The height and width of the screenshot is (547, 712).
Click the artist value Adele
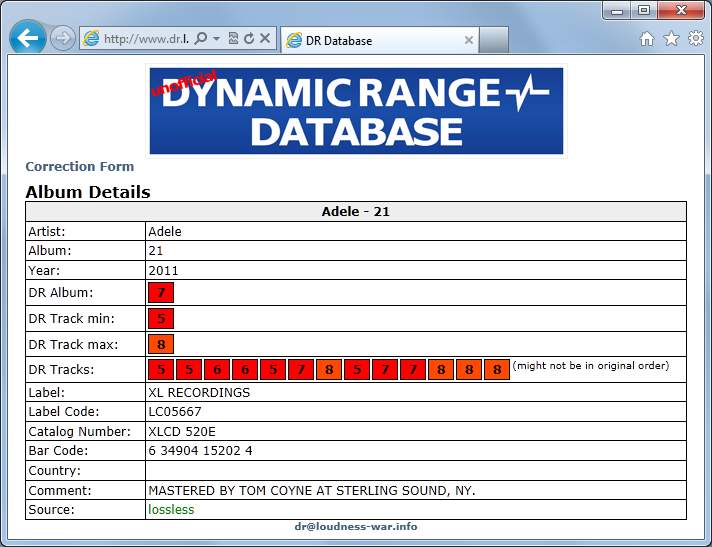(x=165, y=232)
